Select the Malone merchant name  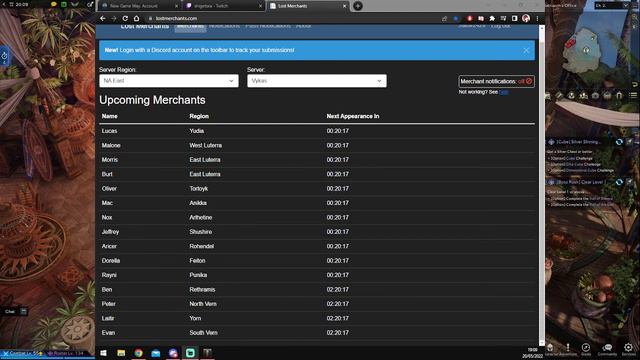(111, 145)
